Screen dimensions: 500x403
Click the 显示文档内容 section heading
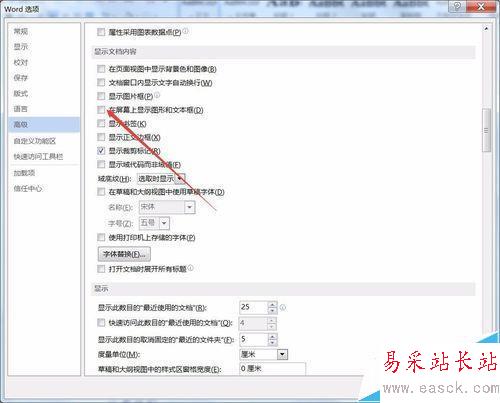(x=115, y=52)
